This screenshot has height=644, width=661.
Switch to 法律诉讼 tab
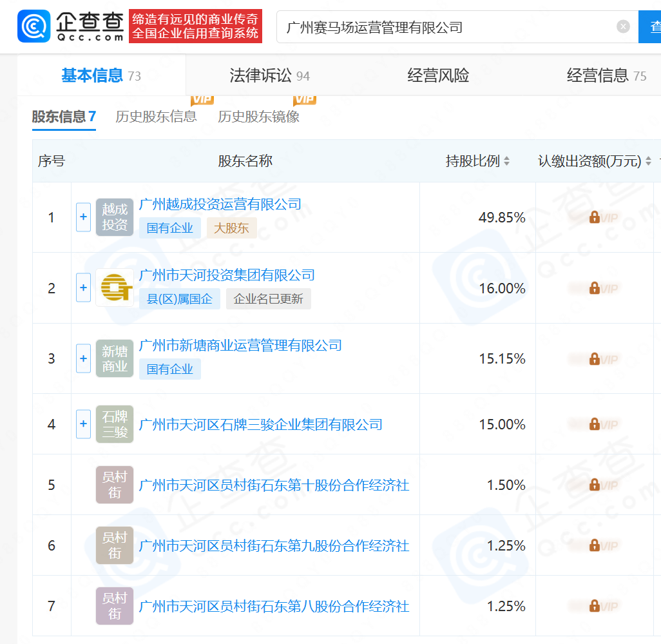269,76
